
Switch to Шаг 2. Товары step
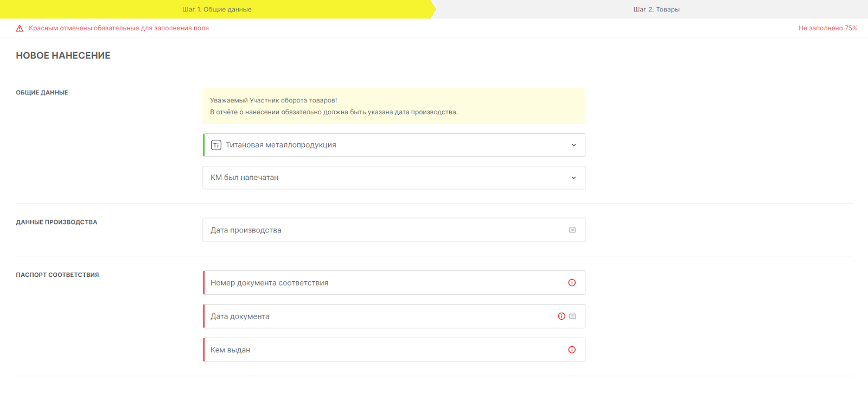point(656,9)
